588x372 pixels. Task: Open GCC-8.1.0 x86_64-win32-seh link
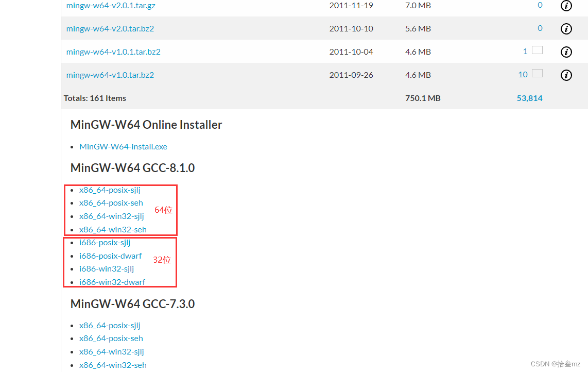[x=113, y=230]
